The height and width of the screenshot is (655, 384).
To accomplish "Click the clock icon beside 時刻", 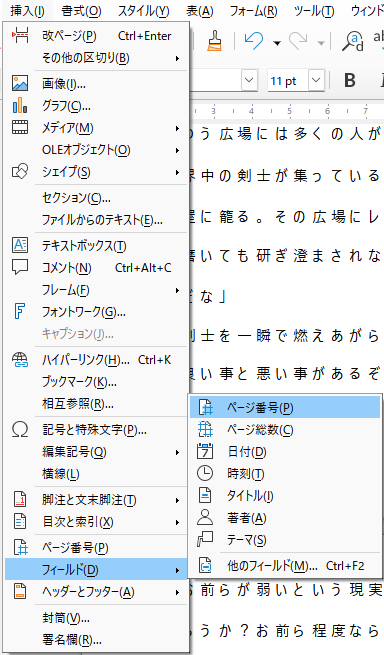I will [205, 473].
